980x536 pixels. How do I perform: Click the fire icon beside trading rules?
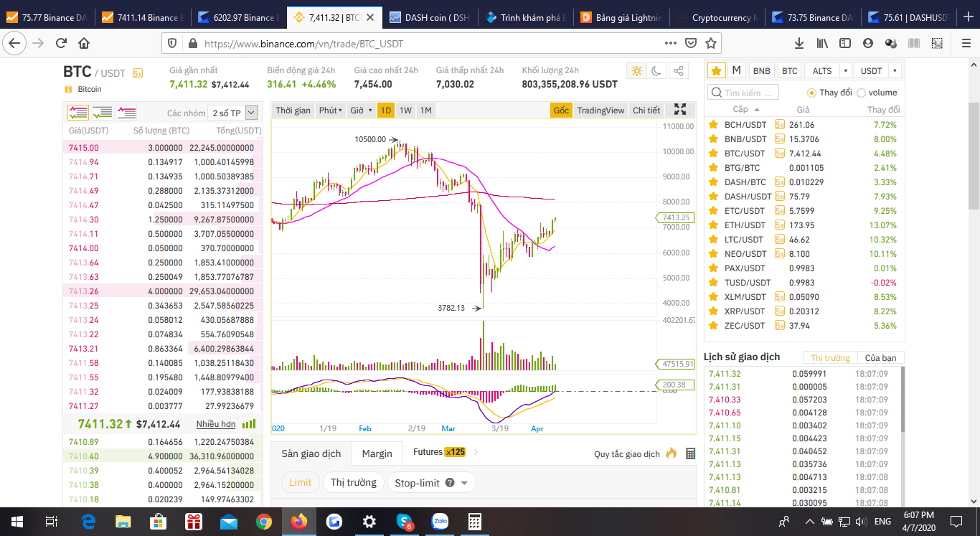(672, 453)
